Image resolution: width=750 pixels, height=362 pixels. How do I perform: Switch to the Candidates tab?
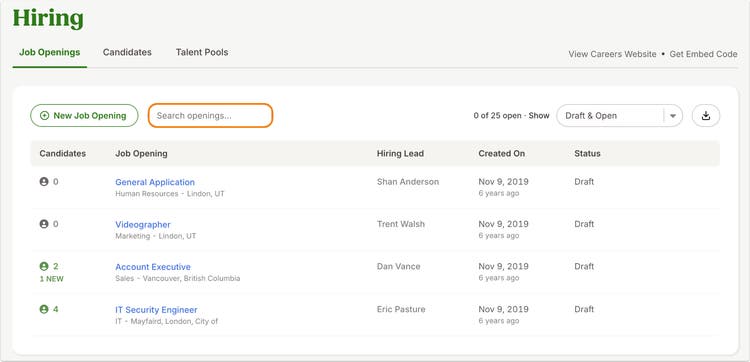127,52
